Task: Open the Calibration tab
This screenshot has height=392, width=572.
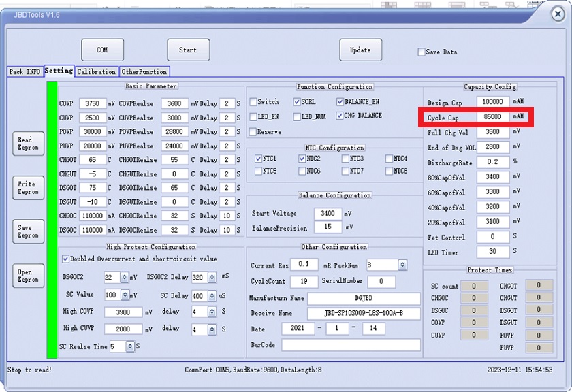Action: tap(97, 72)
